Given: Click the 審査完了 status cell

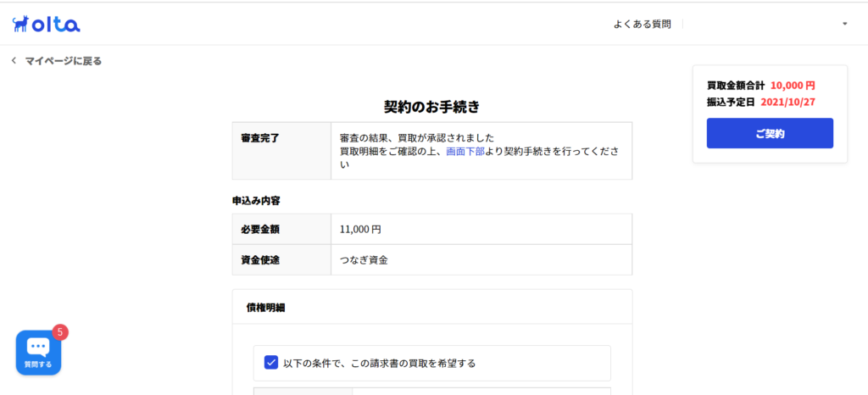Looking at the screenshot, I should coord(281,151).
